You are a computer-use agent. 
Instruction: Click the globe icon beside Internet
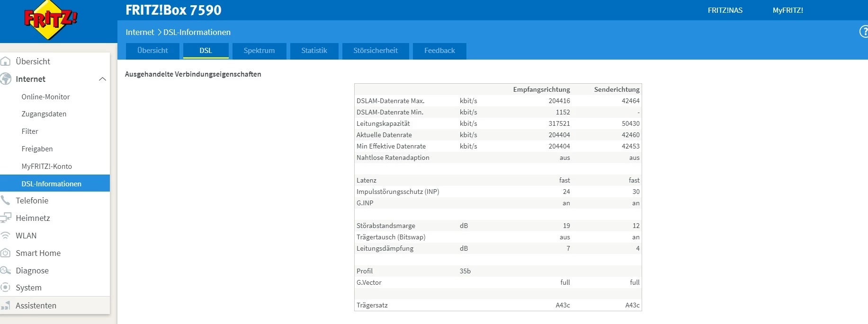point(6,79)
